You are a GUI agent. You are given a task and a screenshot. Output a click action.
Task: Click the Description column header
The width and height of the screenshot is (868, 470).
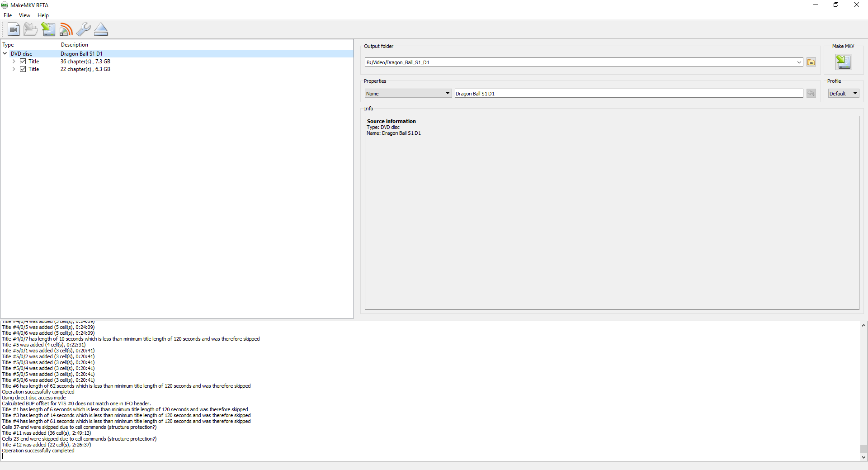206,45
